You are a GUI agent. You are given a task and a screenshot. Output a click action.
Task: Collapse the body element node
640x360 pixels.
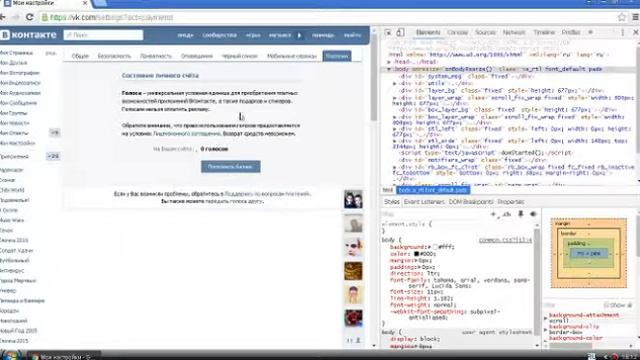point(389,69)
